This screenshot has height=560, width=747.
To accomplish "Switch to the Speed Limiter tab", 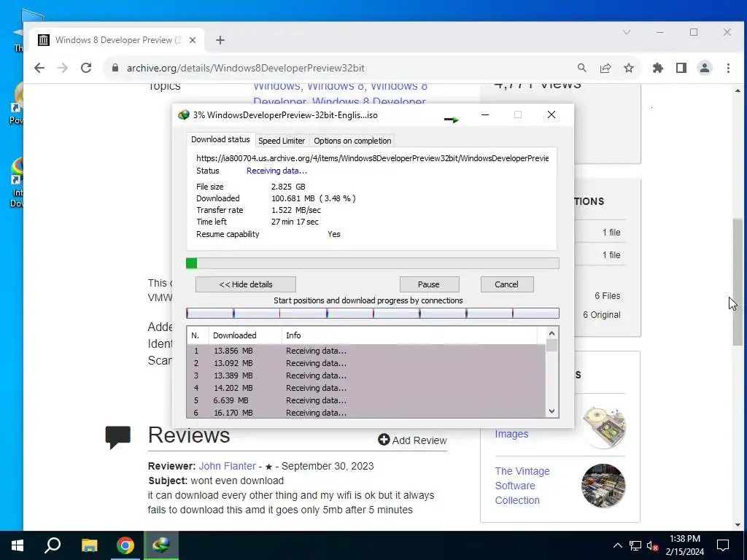I will click(282, 141).
